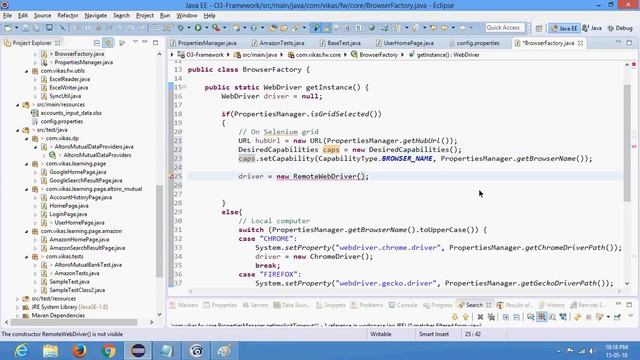Switch to the Java EE perspective
The image size is (640, 360).
[x=564, y=28]
